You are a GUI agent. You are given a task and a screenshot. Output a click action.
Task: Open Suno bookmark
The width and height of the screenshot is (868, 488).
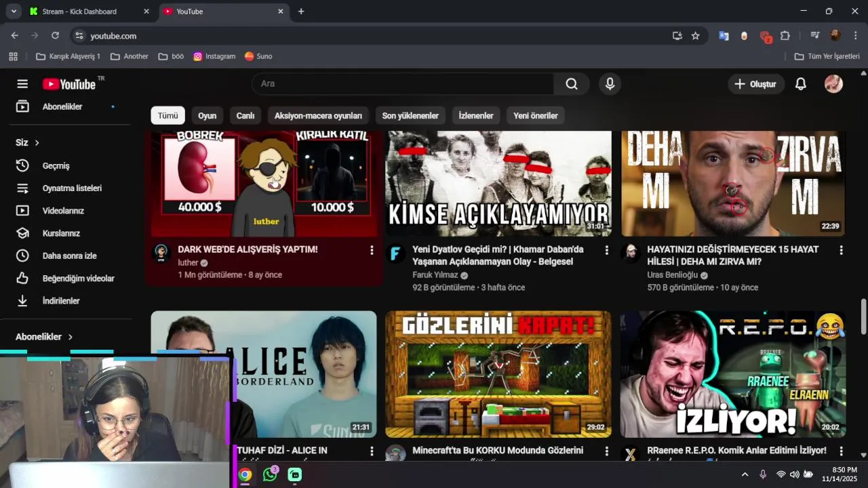click(x=258, y=56)
